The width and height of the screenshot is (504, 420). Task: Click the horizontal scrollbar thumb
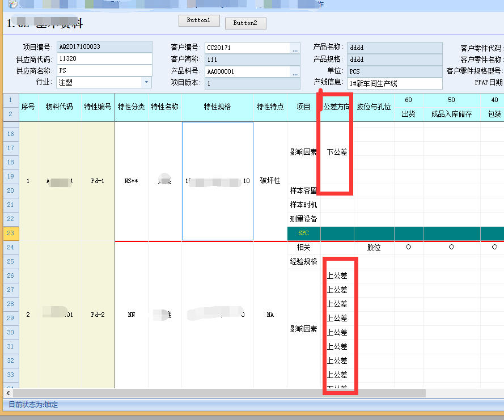(x=218, y=393)
